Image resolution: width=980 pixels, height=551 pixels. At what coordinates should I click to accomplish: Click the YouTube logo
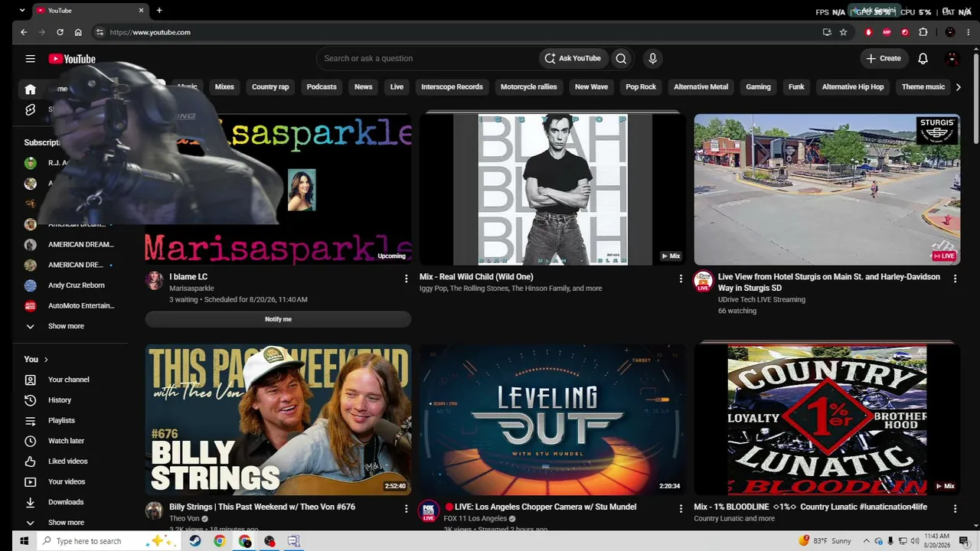72,59
